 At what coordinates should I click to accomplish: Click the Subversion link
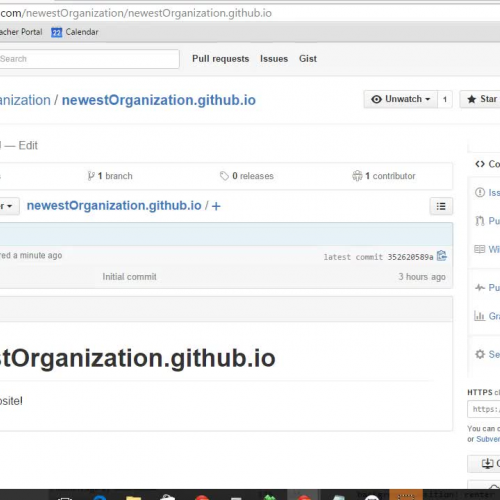click(x=488, y=439)
